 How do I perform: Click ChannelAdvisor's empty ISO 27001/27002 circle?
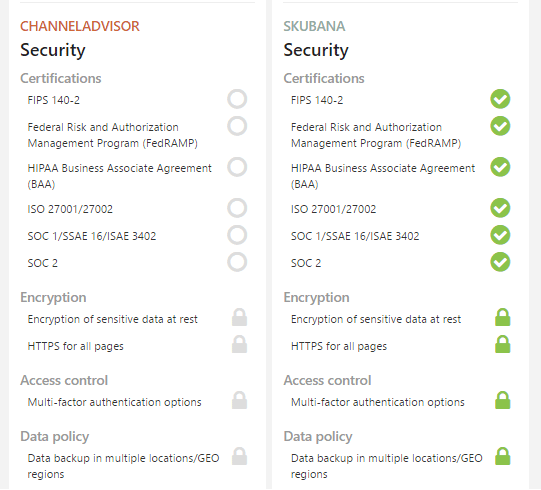pyautogui.click(x=237, y=208)
